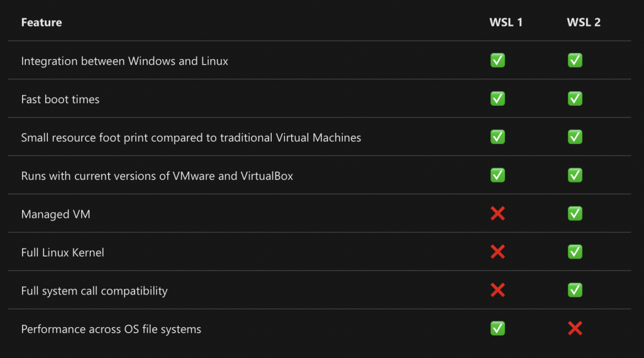This screenshot has width=644, height=358.
Task: Click the WSL 1 column header
Action: tap(506, 23)
